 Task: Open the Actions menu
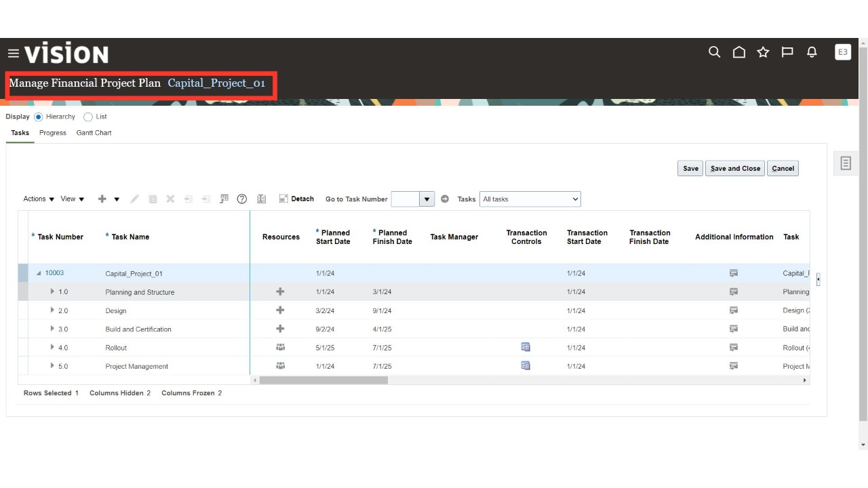coord(39,199)
